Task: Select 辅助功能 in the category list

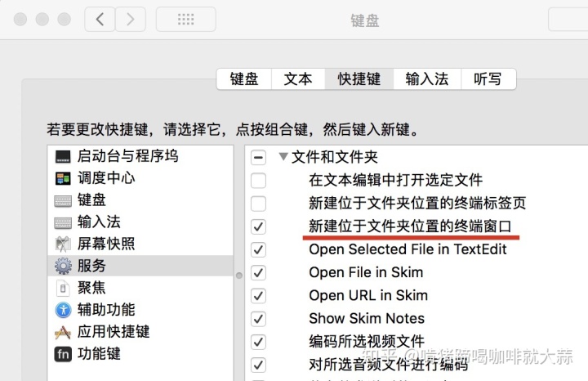Action: tap(140, 310)
